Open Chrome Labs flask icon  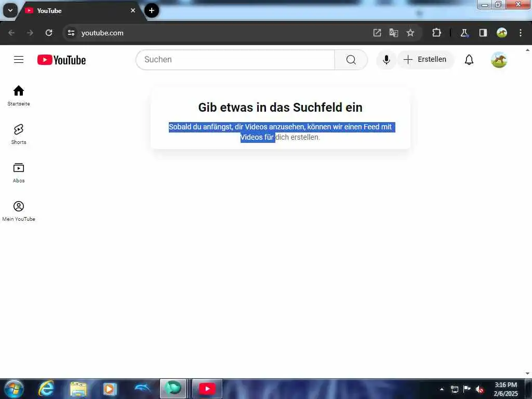pos(464,33)
